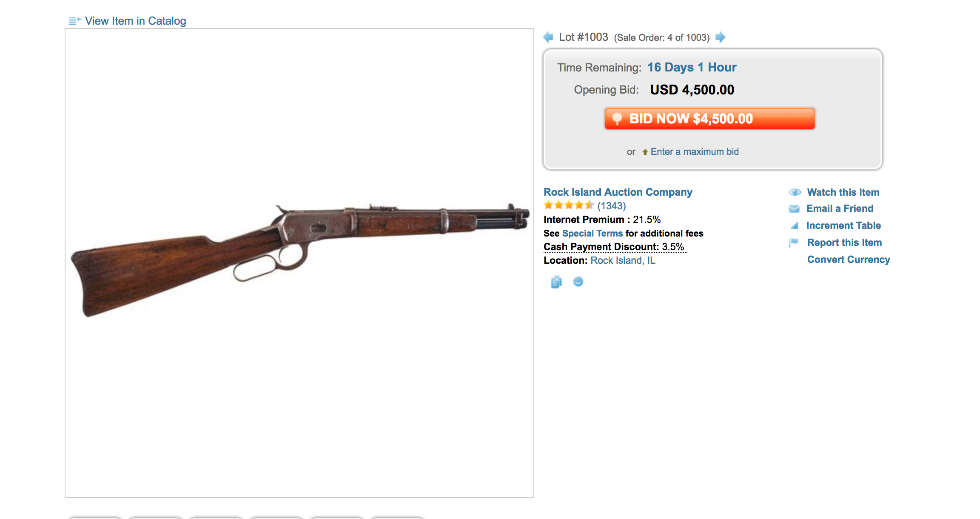980x519 pixels.
Task: Click the flag icon beside Report this Item
Action: (794, 242)
